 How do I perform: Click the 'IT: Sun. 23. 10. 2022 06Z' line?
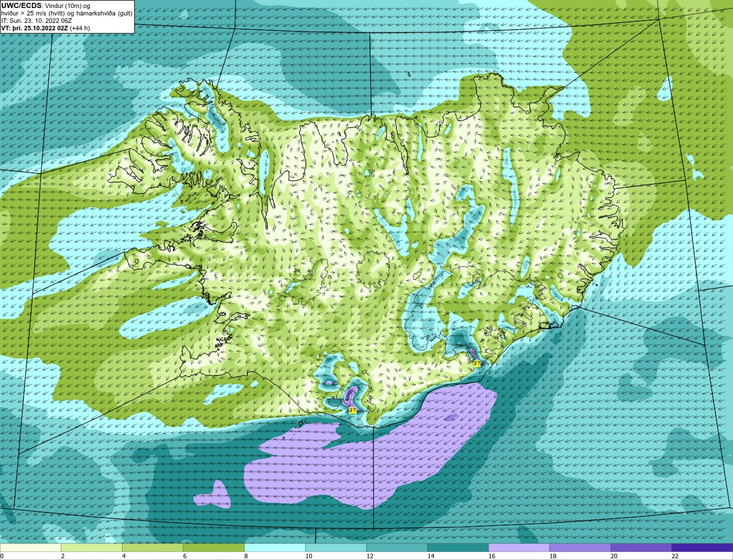click(37, 21)
